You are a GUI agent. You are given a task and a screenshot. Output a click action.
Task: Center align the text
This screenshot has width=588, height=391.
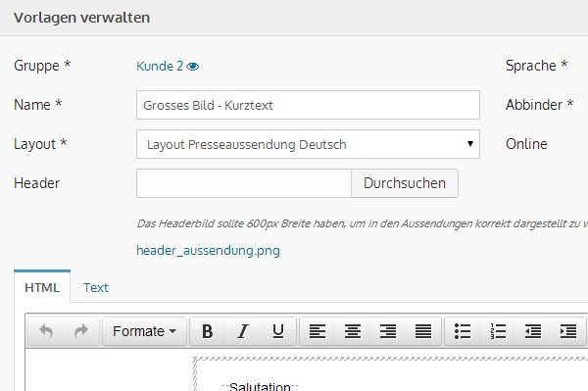click(353, 331)
